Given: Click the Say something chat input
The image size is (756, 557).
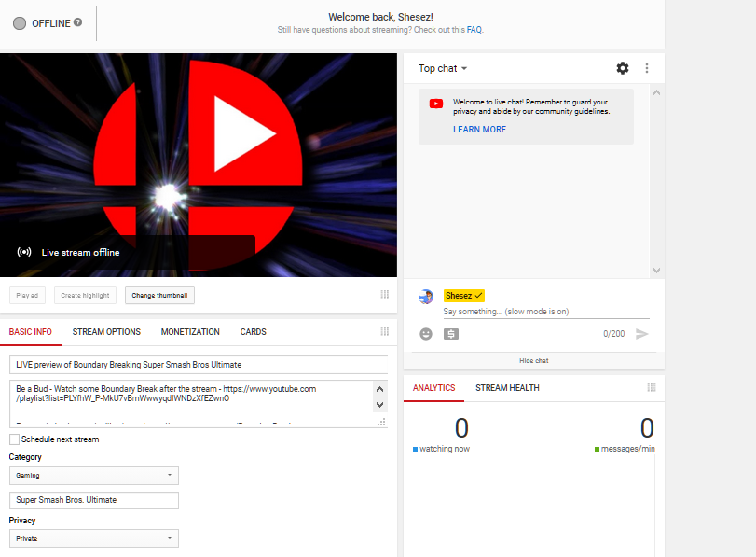Looking at the screenshot, I should (x=546, y=312).
